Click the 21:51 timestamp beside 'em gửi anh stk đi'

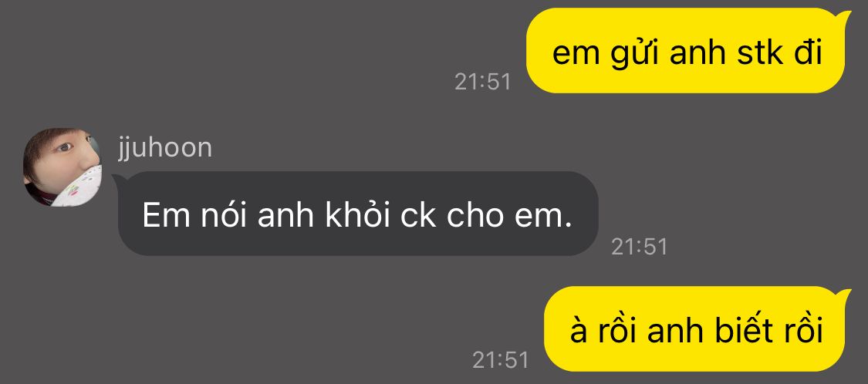[483, 82]
